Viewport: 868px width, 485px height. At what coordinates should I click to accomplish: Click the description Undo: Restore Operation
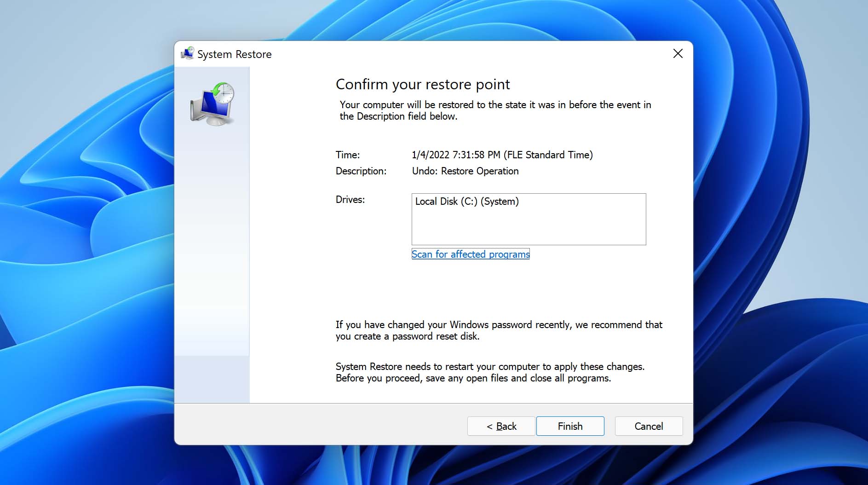[x=465, y=171]
